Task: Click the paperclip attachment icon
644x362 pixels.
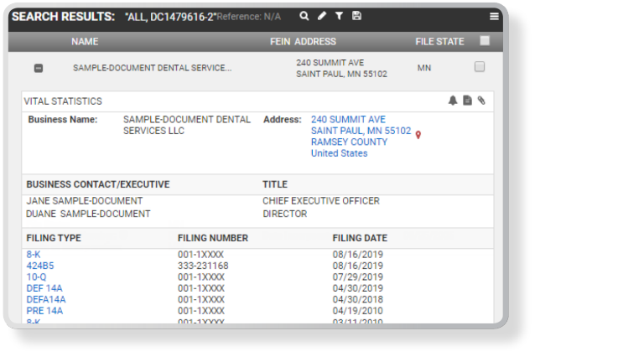Action: (481, 101)
